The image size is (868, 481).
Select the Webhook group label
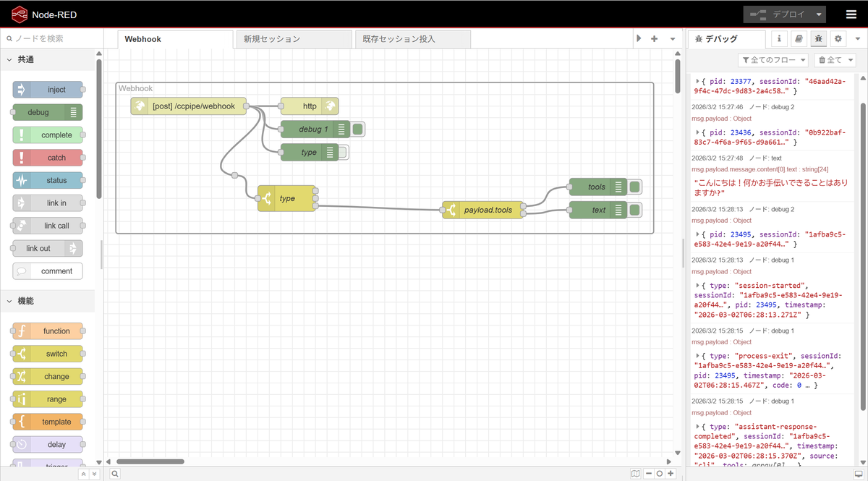[135, 88]
